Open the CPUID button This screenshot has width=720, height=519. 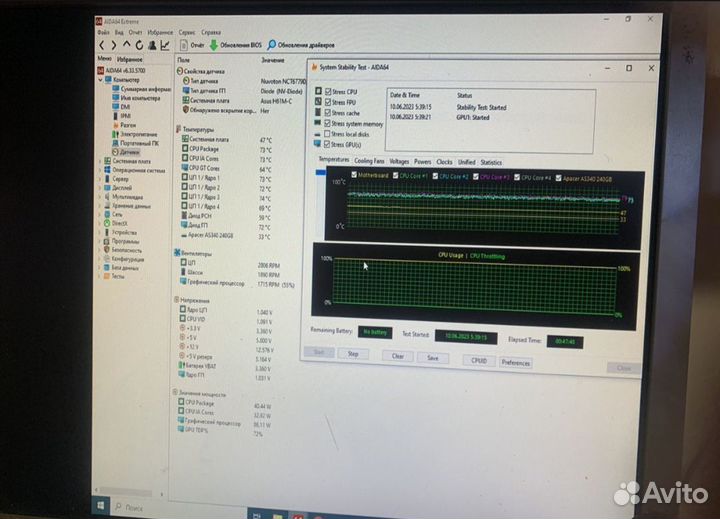[479, 361]
